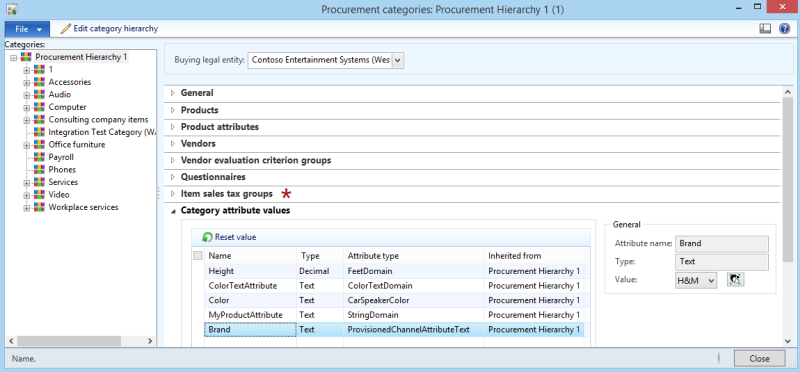
Task: Tick the select-all checkbox in attribute grid header
Action: click(x=198, y=256)
